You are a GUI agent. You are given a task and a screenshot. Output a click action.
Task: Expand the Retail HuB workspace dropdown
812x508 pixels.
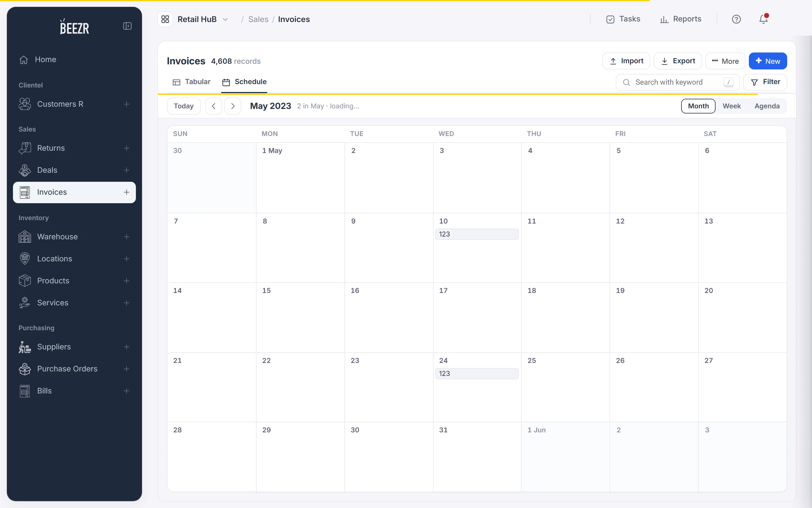[x=226, y=19]
